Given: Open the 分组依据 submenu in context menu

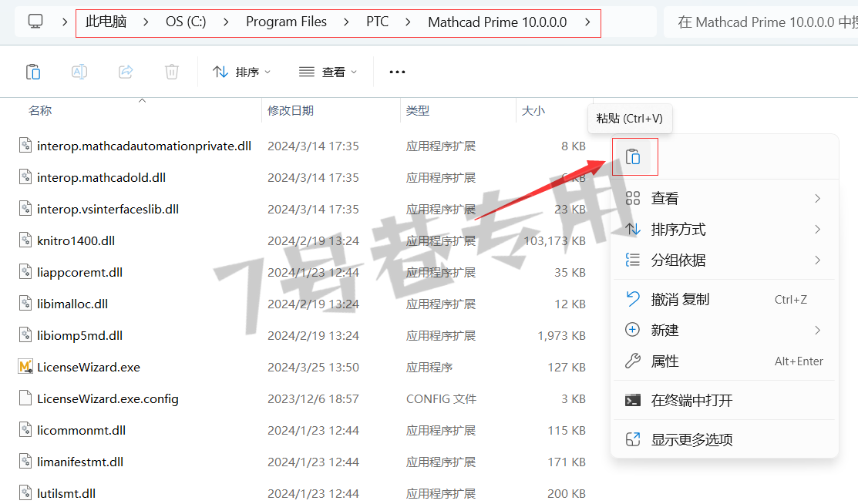Looking at the screenshot, I should [x=725, y=260].
